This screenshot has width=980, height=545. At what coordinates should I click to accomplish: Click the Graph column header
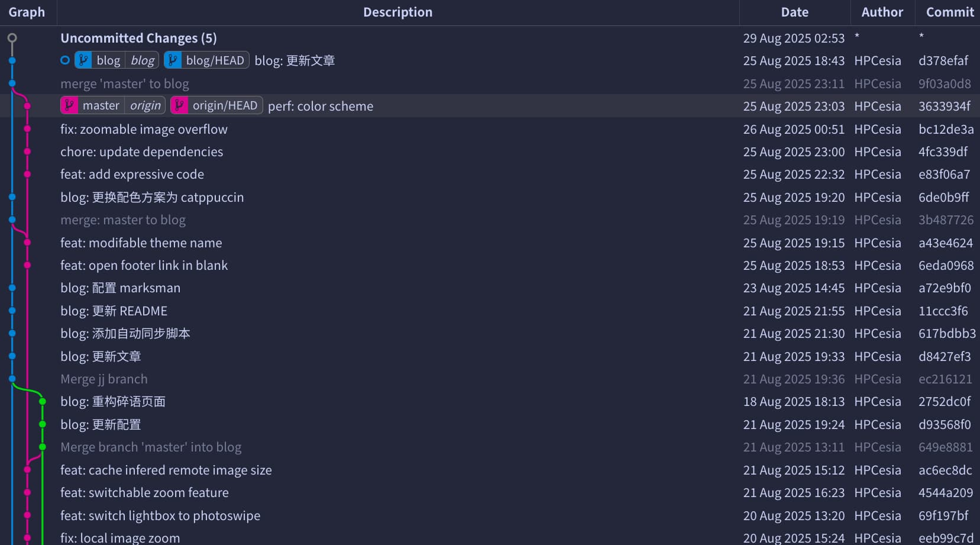tap(27, 12)
